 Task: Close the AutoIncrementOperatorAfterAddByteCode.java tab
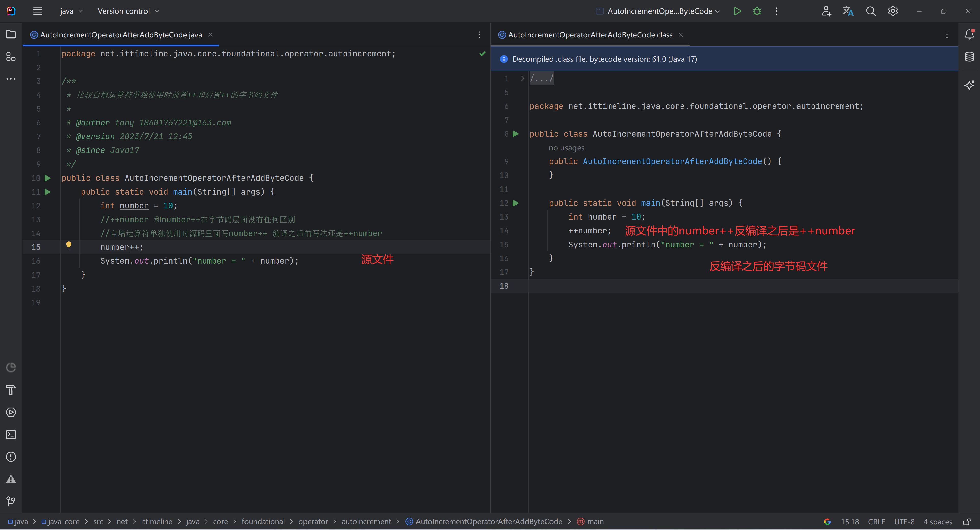point(210,35)
